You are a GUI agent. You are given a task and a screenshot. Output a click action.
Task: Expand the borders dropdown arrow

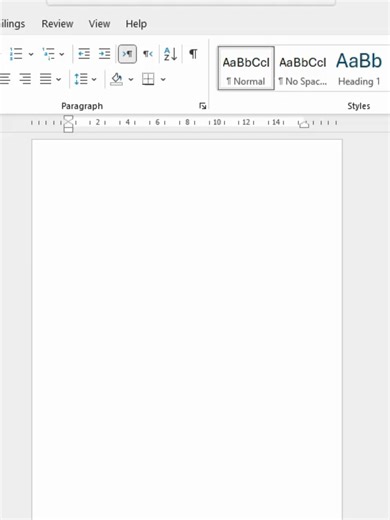click(163, 79)
